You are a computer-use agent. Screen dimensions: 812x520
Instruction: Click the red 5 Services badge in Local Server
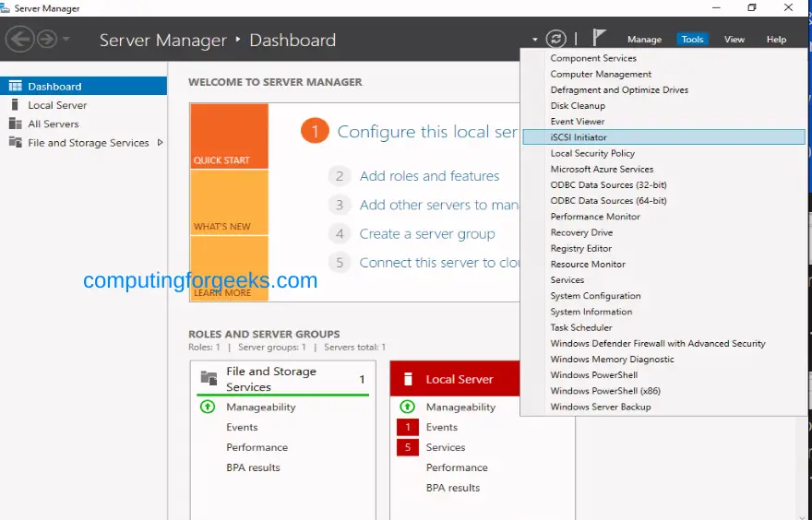point(408,447)
